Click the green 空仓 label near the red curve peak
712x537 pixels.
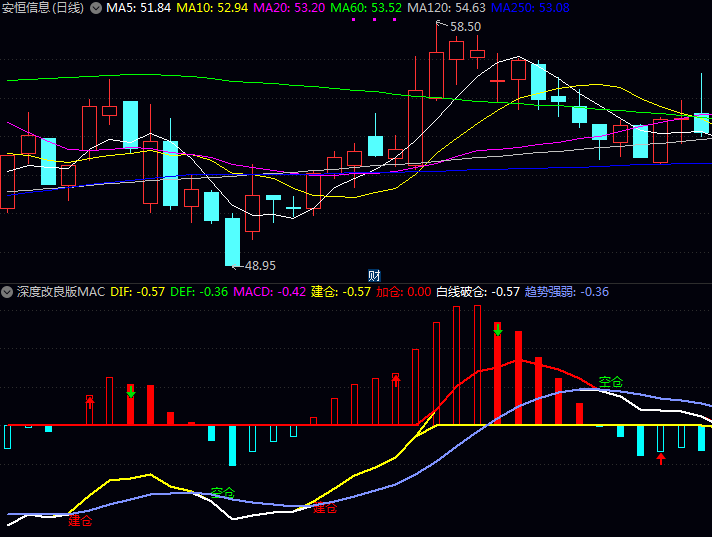coord(610,382)
